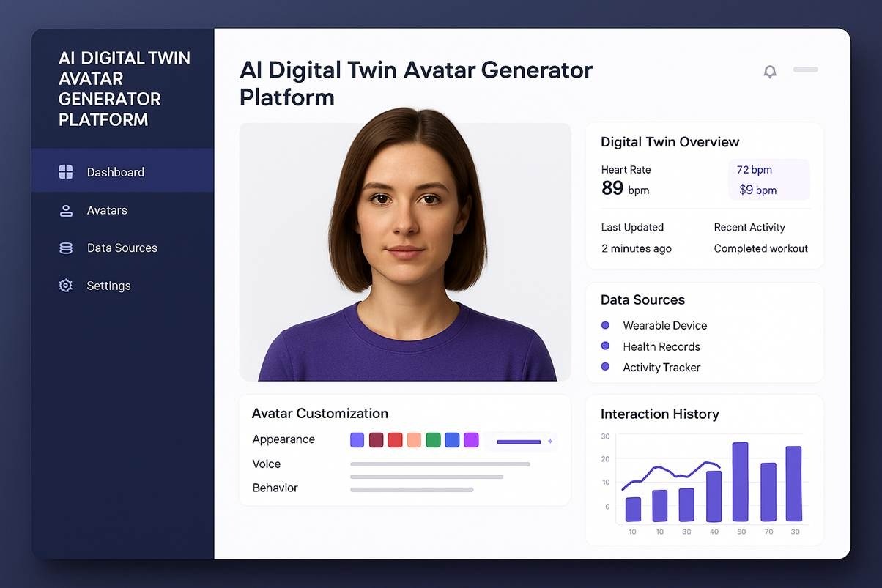882x588 pixels.
Task: Choose the red appearance color swatch
Action: 395,440
